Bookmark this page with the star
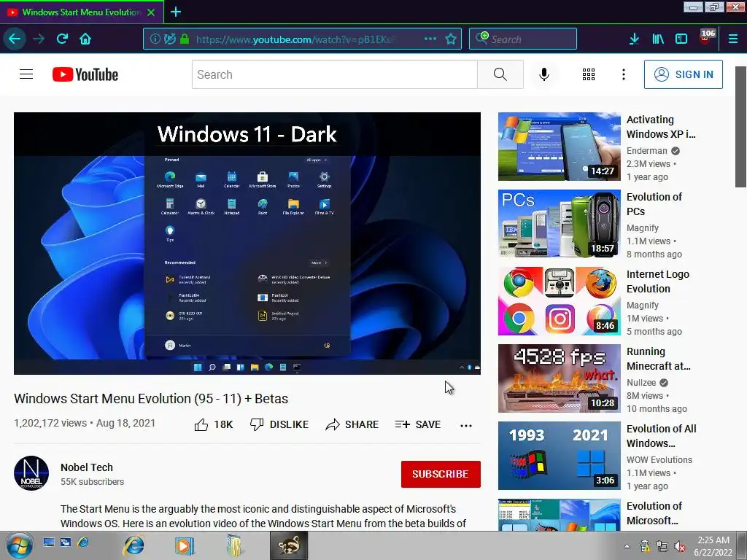The height and width of the screenshot is (560, 747). point(451,39)
